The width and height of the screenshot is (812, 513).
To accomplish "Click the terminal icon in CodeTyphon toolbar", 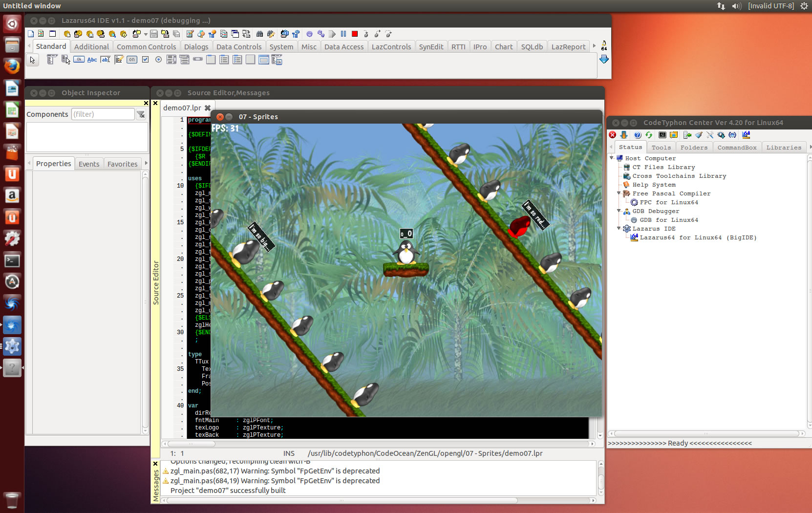I will [662, 135].
